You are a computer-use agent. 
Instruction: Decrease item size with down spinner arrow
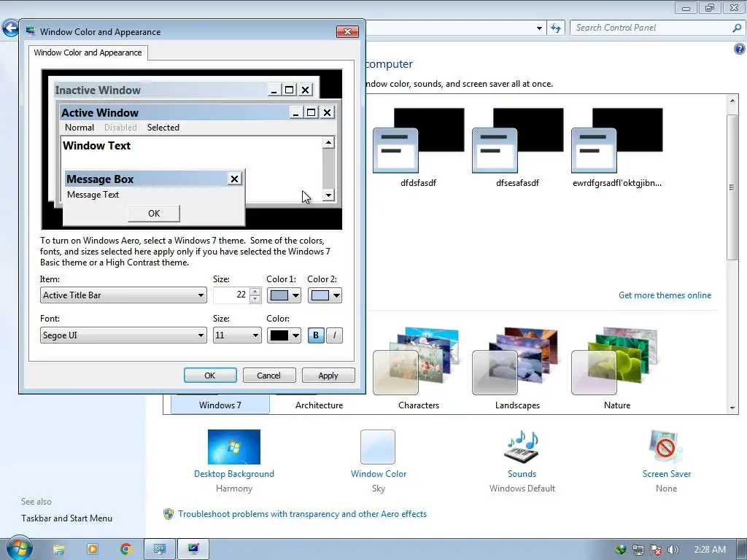tap(255, 299)
